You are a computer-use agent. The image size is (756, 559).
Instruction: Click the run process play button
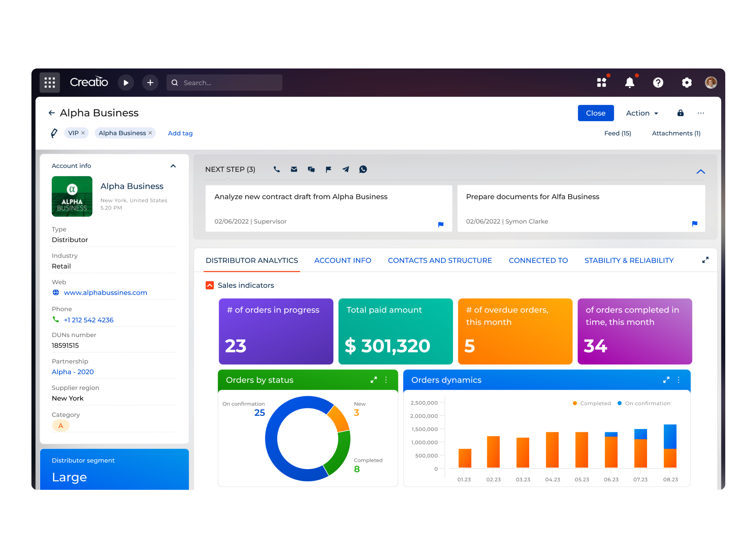[x=126, y=82]
